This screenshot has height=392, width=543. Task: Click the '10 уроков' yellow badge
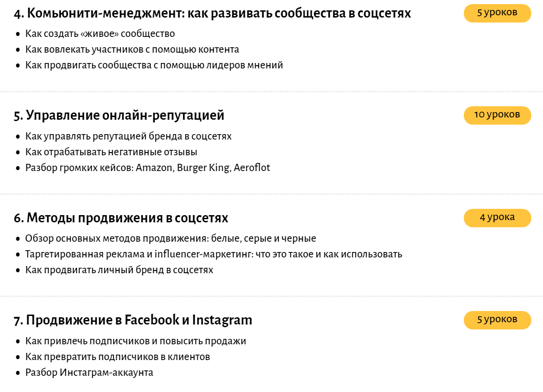click(497, 115)
